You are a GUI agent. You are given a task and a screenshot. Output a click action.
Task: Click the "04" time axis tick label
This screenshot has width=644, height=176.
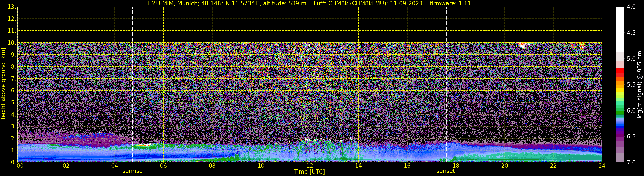[115, 166]
